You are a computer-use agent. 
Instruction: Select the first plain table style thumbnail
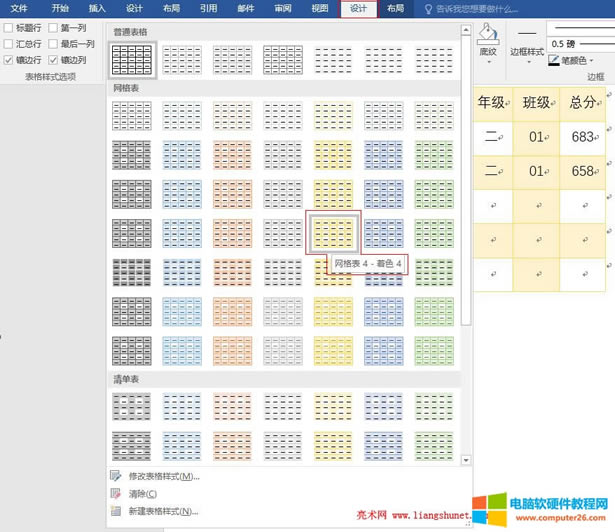132,60
